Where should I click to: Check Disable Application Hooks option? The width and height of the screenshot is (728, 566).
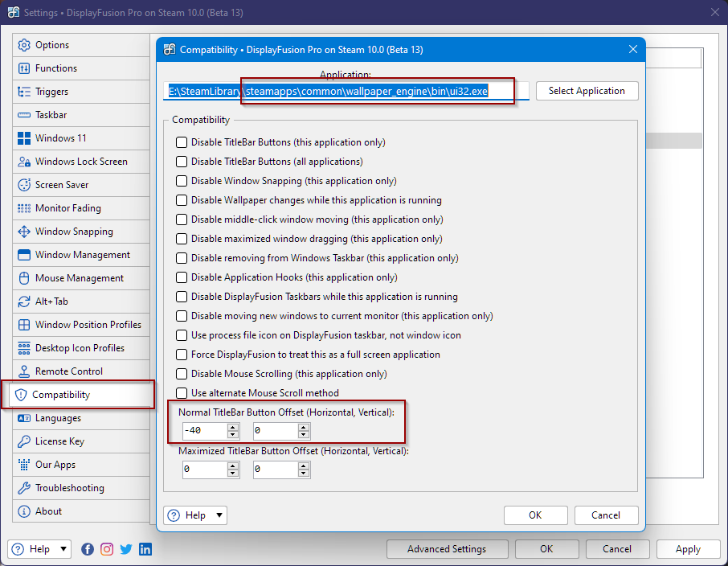point(182,277)
